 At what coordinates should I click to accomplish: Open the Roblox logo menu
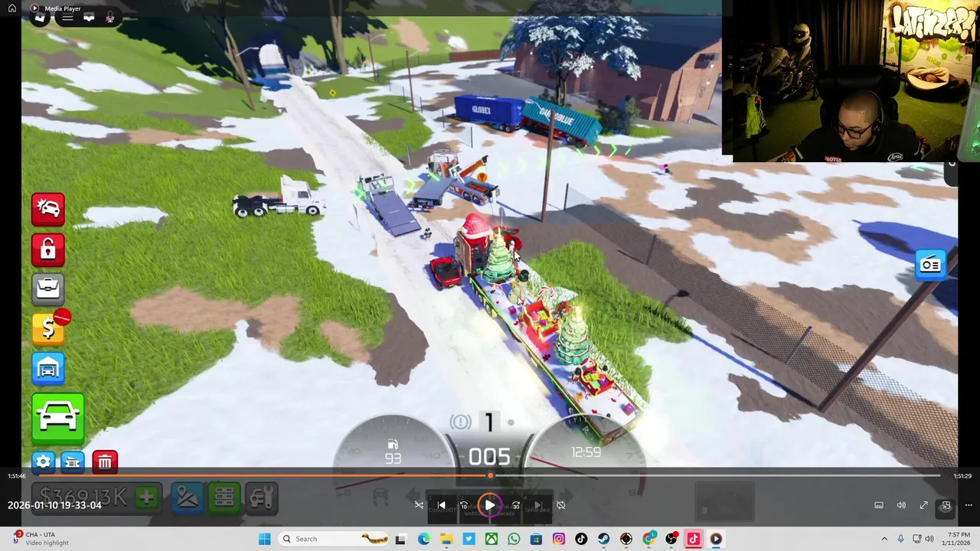(x=40, y=17)
